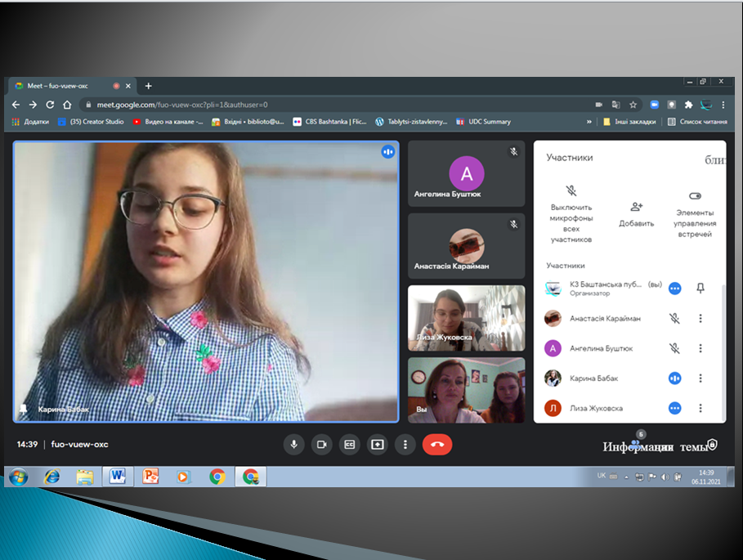
Task: Enable closed captions with the CC button
Action: click(x=350, y=444)
